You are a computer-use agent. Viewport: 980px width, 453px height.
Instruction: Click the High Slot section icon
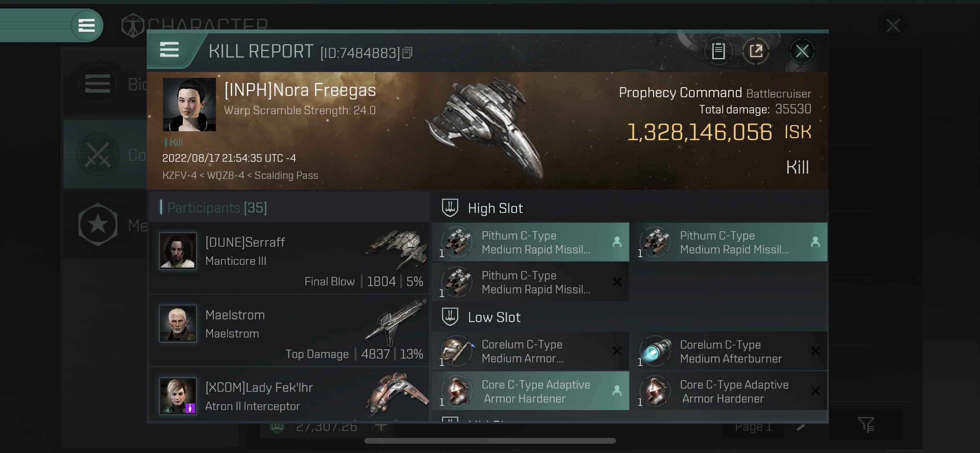click(450, 208)
